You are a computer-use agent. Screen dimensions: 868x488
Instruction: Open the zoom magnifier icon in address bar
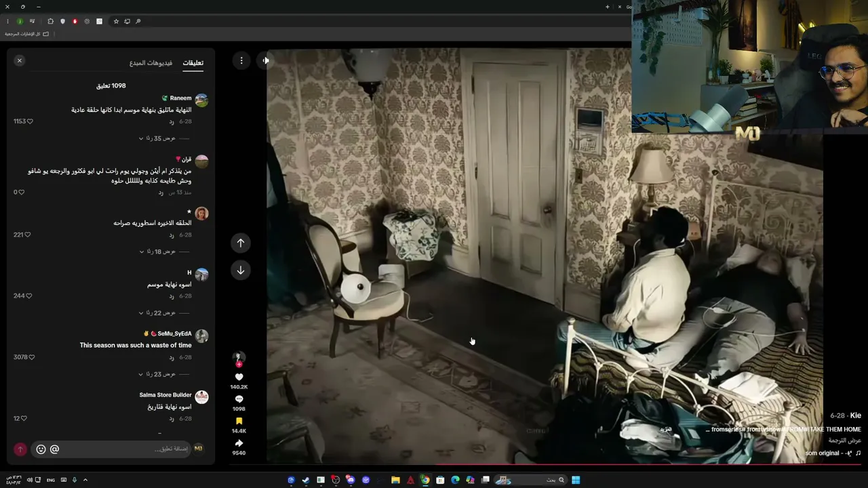[138, 22]
